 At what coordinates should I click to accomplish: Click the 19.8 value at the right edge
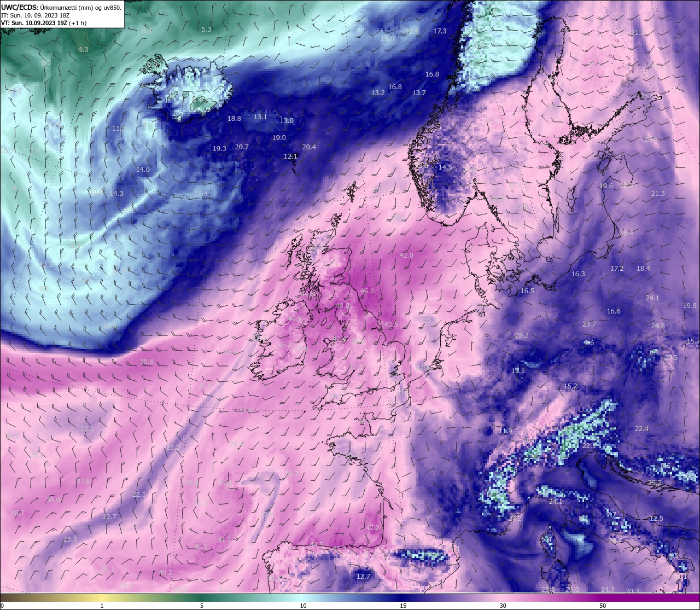690,306
